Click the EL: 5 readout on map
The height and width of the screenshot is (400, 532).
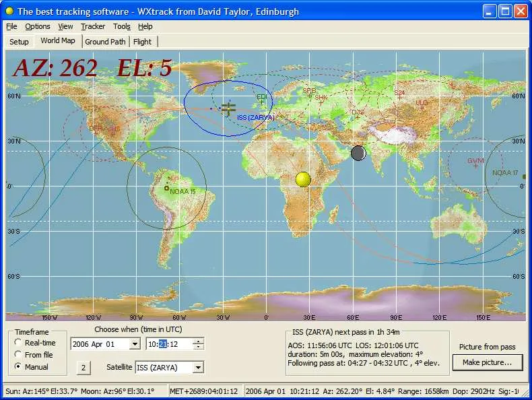click(x=145, y=67)
